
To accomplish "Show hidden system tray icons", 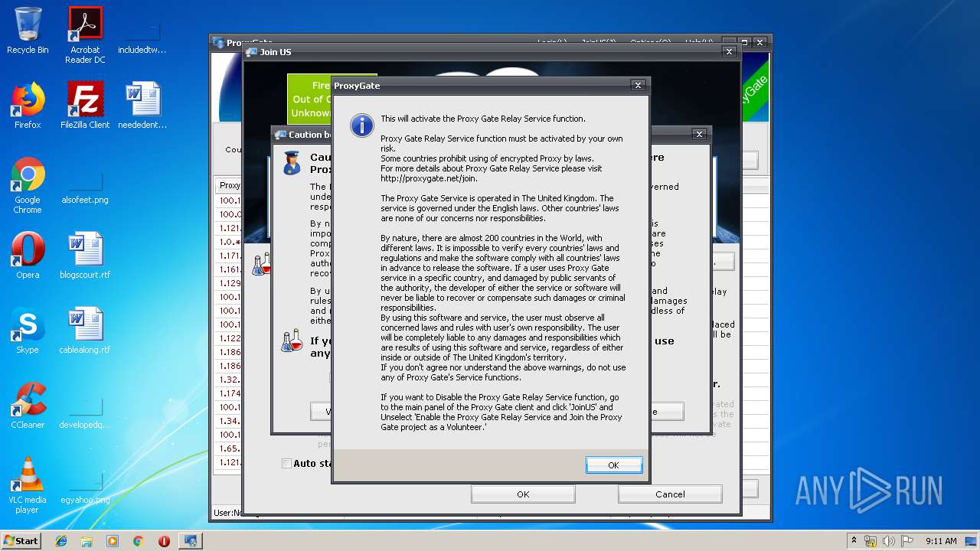I will (x=854, y=540).
